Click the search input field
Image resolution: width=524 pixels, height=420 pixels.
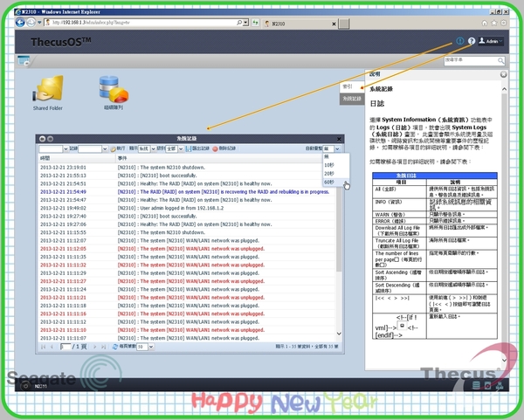point(467,60)
